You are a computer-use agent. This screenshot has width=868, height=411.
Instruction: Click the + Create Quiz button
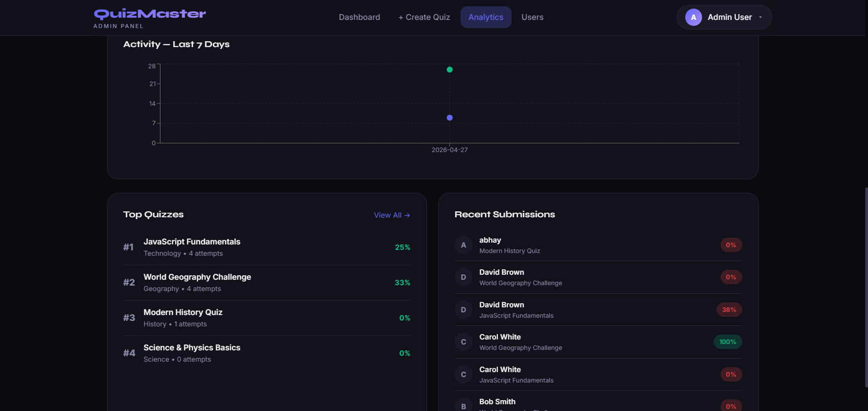coord(424,17)
